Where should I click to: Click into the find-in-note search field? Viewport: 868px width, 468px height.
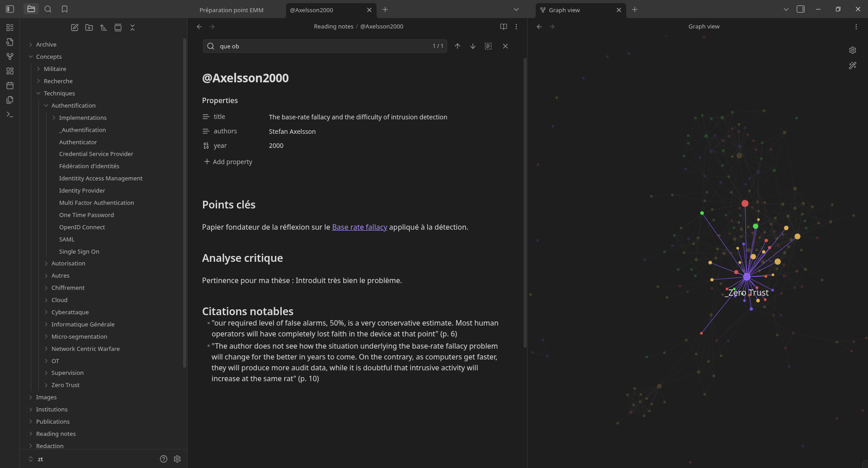323,46
